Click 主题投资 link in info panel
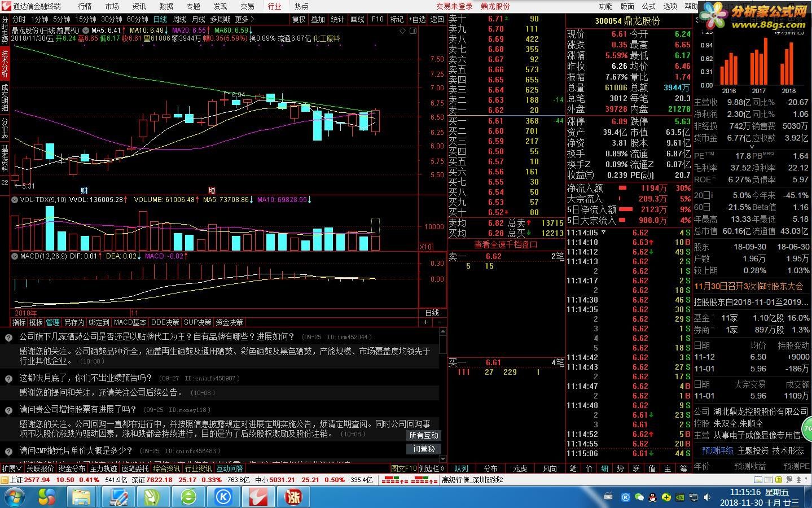812x508 pixels. (x=753, y=450)
